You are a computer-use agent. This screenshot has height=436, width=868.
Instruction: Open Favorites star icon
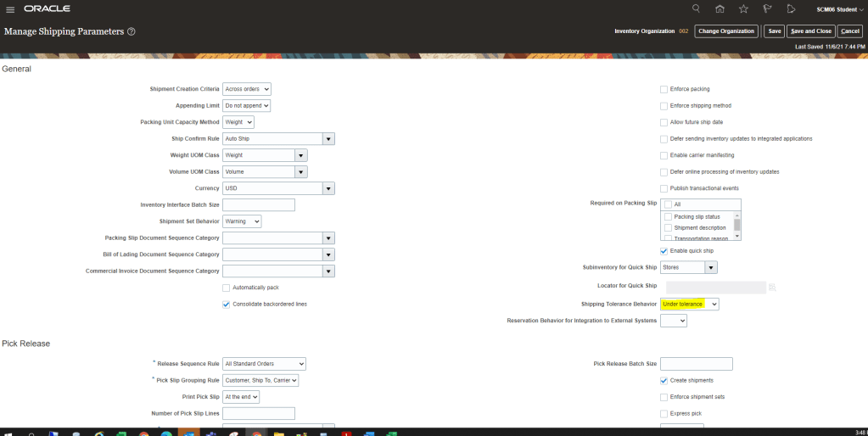(x=743, y=8)
